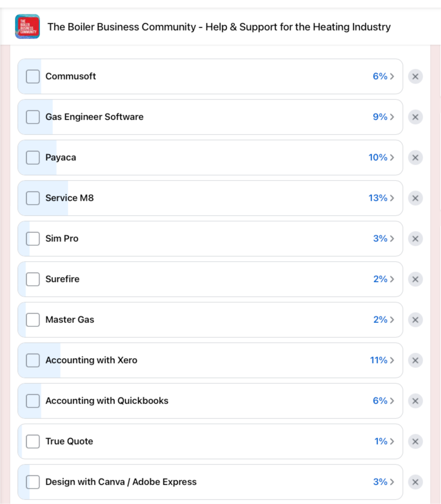Show voters for Service M8 13%
441x504 pixels.
click(x=381, y=198)
